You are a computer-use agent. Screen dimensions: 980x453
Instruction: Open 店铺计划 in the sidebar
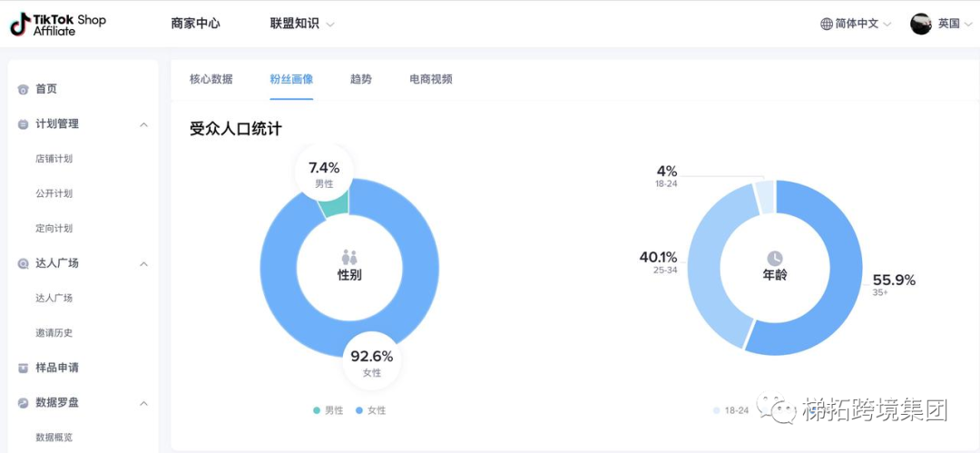54,159
